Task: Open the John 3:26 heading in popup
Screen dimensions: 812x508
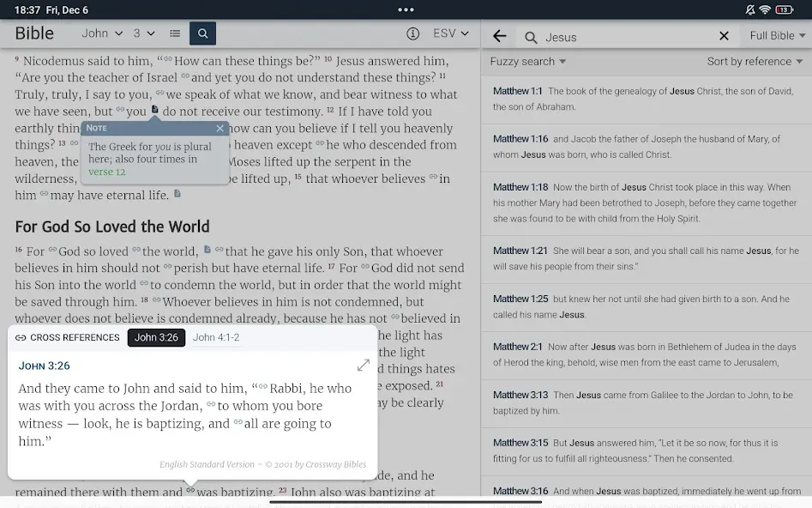Action: click(x=44, y=366)
